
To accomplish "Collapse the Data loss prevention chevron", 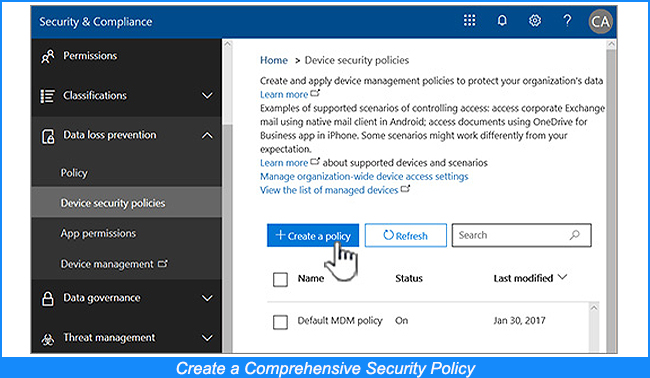I will 207,136.
